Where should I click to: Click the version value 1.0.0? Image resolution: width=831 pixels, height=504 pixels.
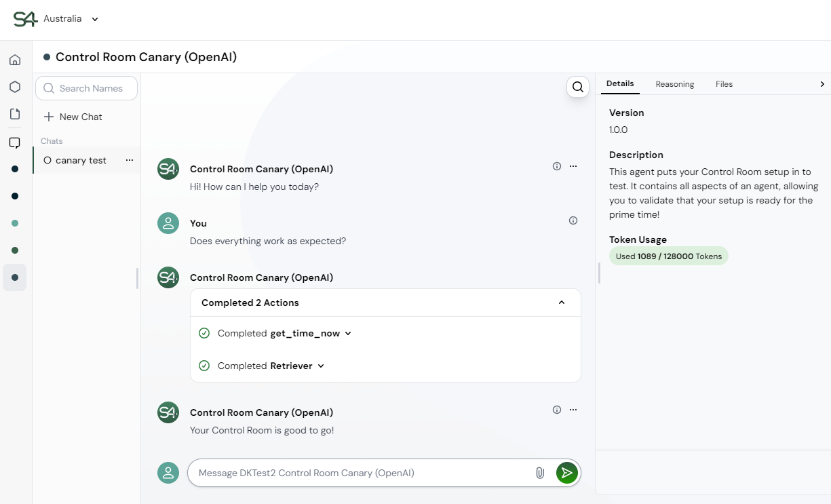click(619, 130)
